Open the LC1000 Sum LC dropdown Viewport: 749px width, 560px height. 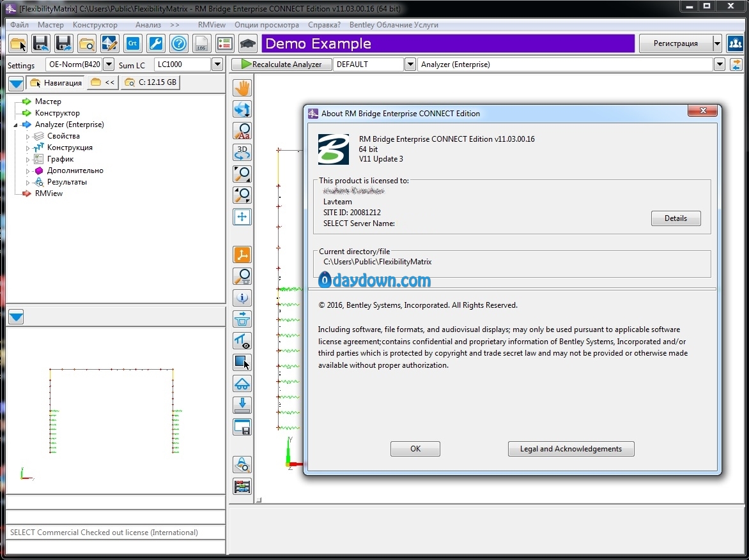pos(217,64)
